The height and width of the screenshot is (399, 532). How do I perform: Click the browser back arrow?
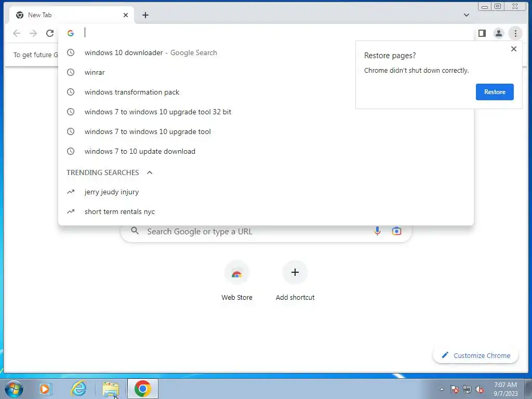[17, 33]
